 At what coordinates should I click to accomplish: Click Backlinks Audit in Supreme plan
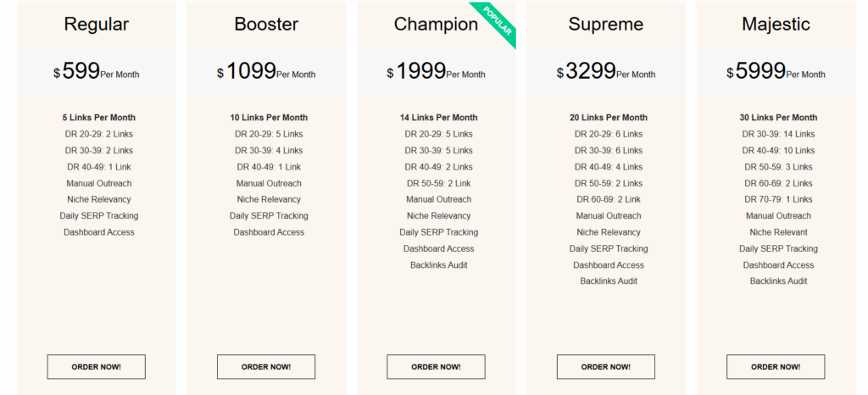(609, 281)
